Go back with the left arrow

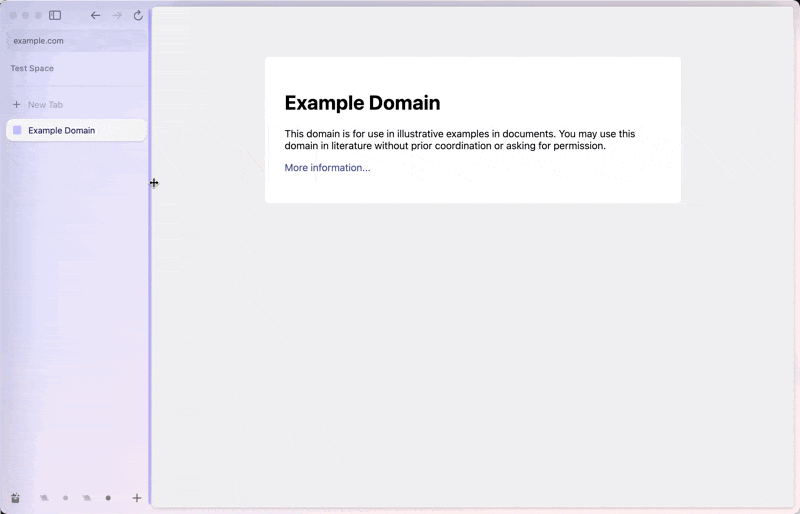click(95, 15)
